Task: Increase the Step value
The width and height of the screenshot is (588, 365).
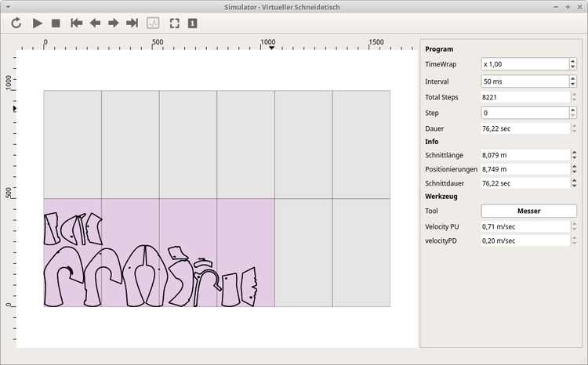Action: [572, 110]
